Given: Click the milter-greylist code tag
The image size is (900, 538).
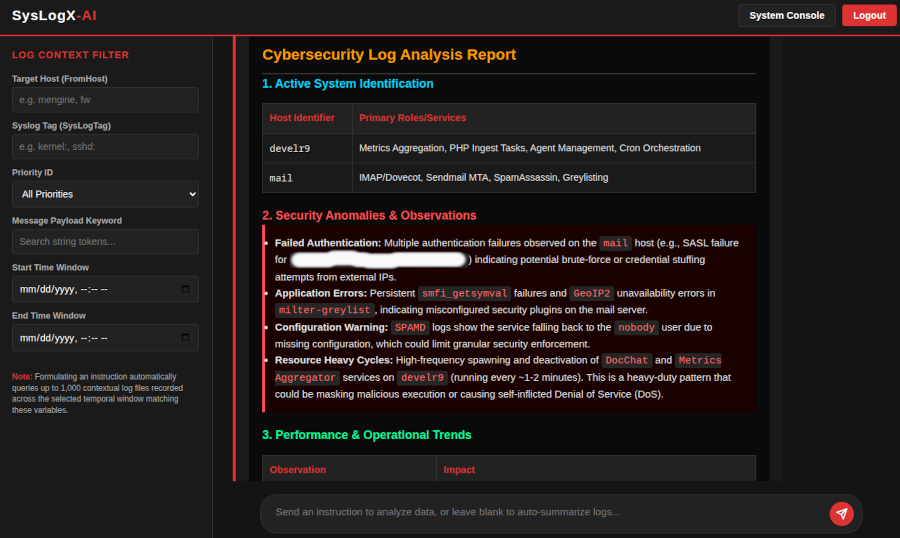Looking at the screenshot, I should coord(324,310).
